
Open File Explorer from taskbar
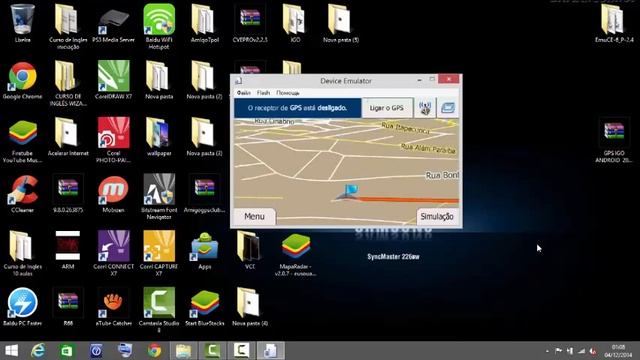(x=183, y=351)
